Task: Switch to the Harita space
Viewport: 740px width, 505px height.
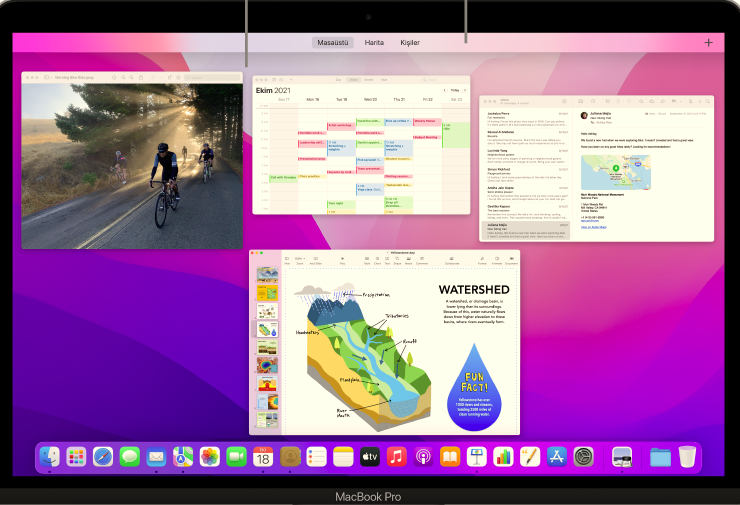Action: [x=374, y=43]
